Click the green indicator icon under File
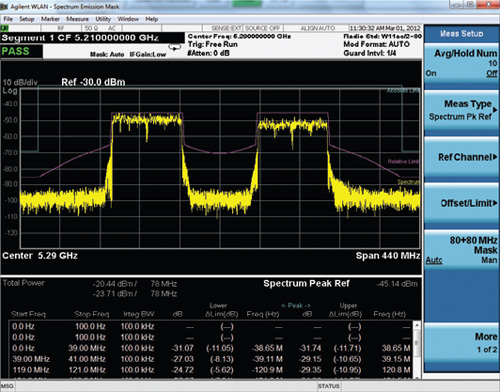500x392 pixels. click(4, 28)
